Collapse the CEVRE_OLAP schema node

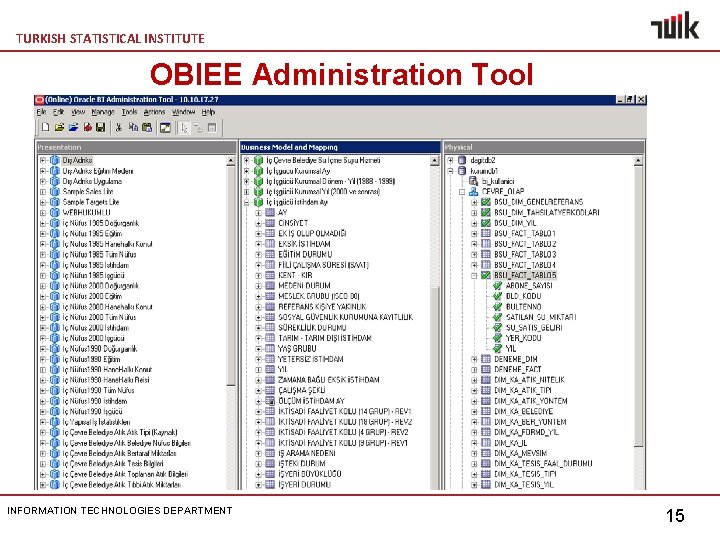(x=462, y=191)
